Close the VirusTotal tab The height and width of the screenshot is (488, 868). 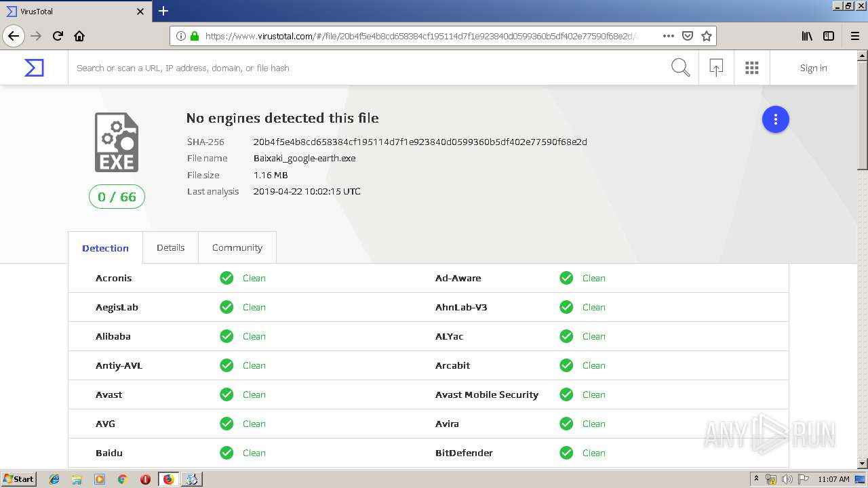[140, 12]
